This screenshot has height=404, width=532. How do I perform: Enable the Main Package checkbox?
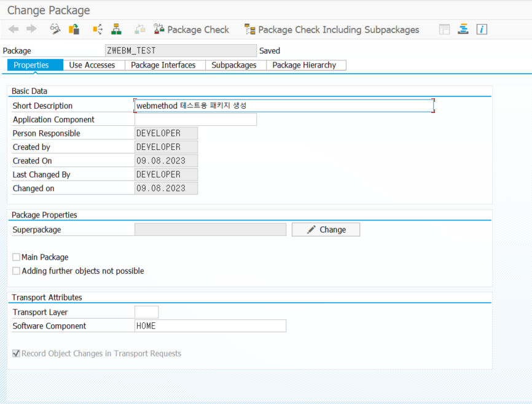(17, 257)
